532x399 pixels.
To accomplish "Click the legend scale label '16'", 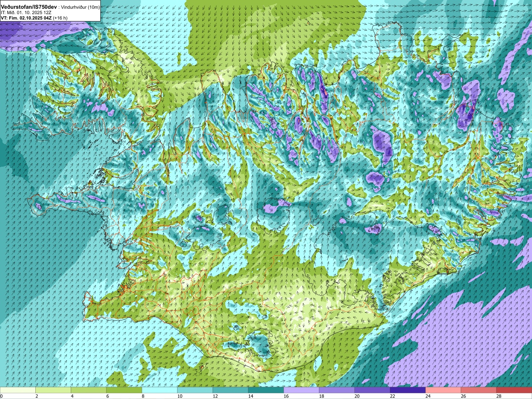I will pos(286,396).
